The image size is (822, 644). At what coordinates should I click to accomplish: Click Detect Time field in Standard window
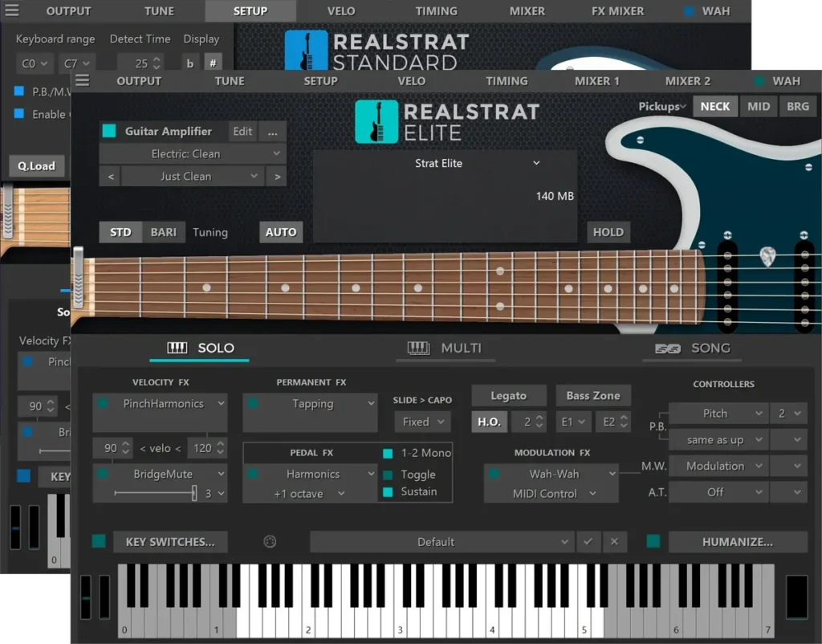(x=140, y=63)
